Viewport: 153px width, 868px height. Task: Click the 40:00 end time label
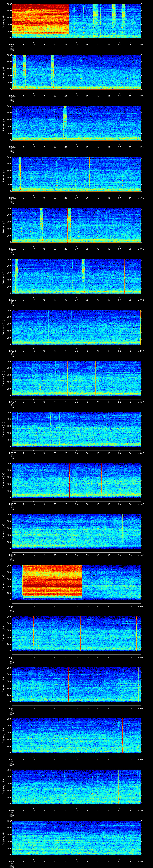point(141,453)
